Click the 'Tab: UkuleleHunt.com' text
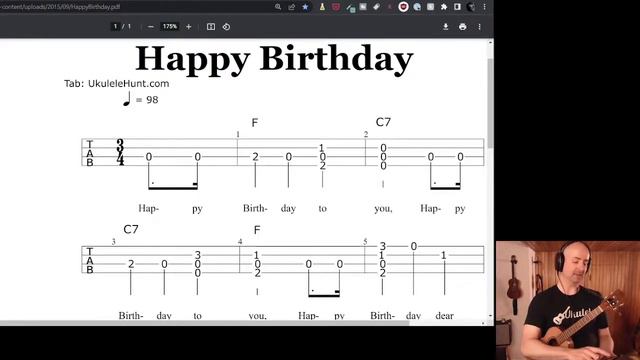The image size is (640, 360). (117, 84)
